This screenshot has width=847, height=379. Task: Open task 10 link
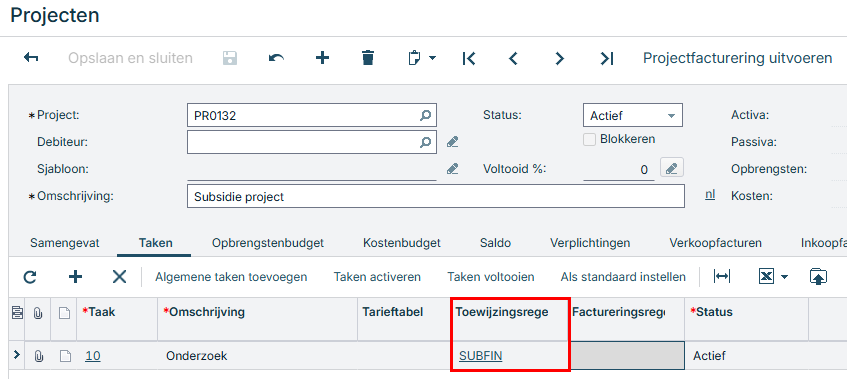pyautogui.click(x=92, y=356)
